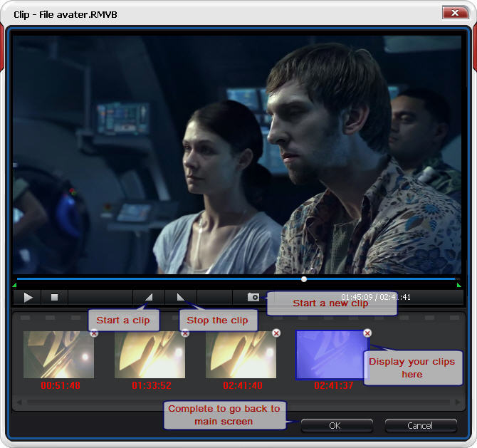Cancel the clip dialog
477x448 pixels.
click(x=421, y=425)
